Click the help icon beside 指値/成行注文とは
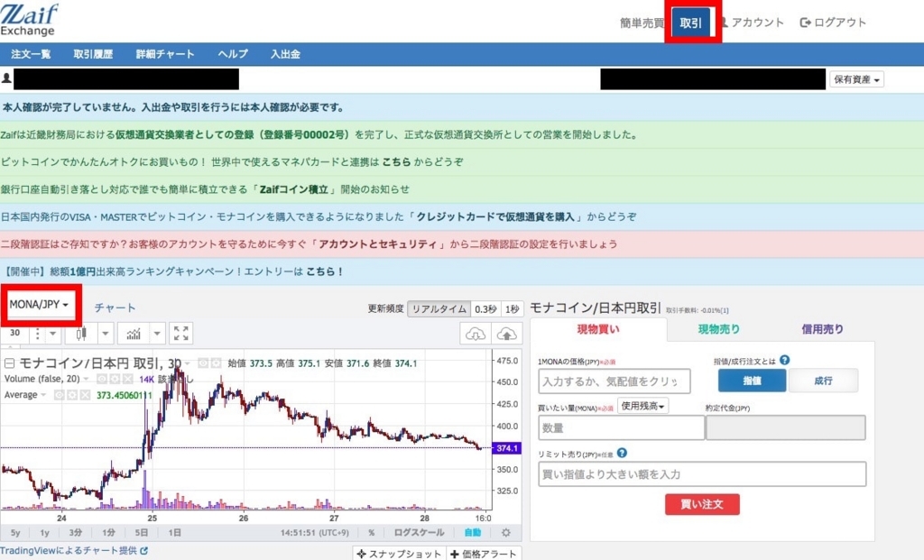Viewport: 924px width, 560px height. (x=784, y=360)
